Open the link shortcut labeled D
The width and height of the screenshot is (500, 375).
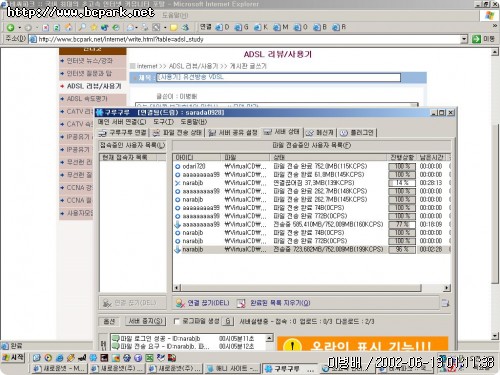point(222,27)
